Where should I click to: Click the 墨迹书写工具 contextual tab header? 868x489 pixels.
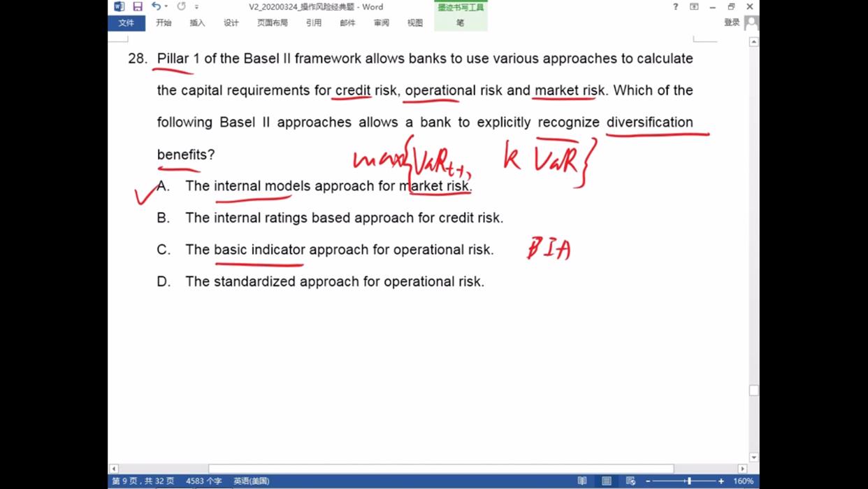(x=461, y=8)
